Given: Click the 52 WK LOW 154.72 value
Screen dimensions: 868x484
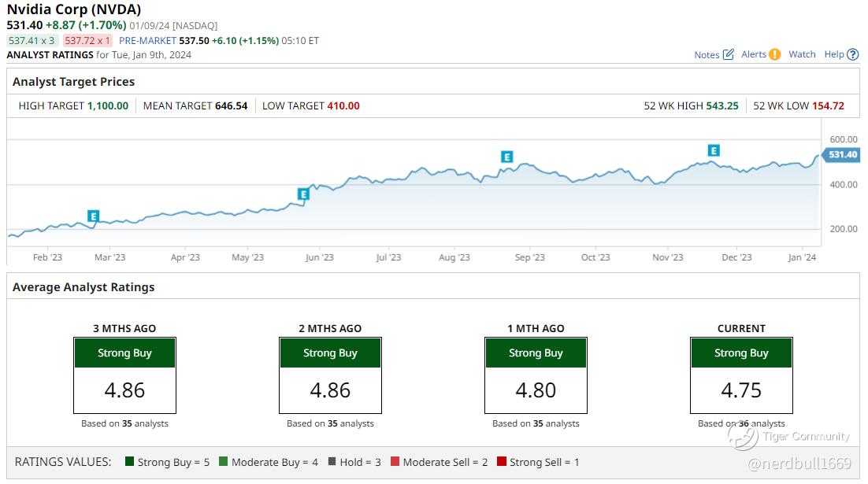Looking at the screenshot, I should [828, 105].
